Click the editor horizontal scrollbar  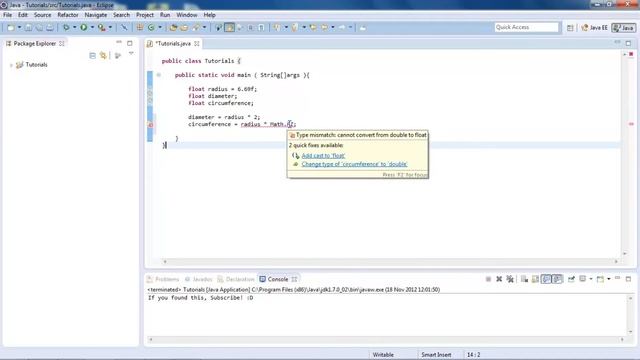pos(391,261)
